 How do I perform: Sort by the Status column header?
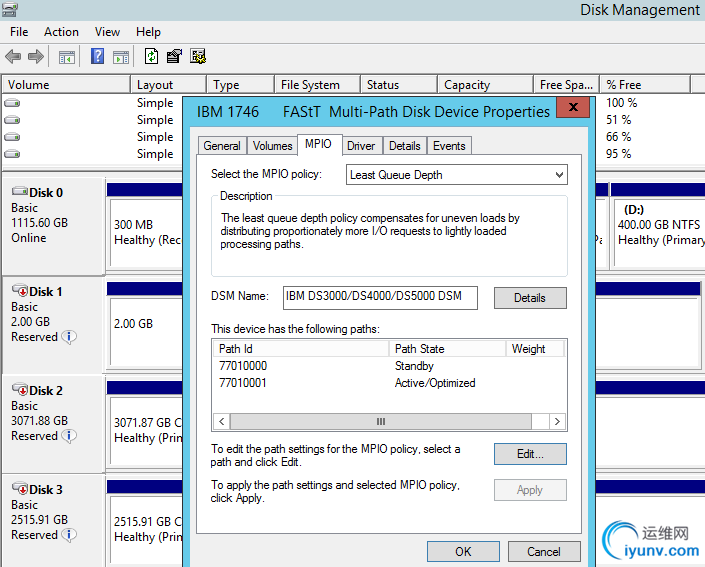pos(399,85)
